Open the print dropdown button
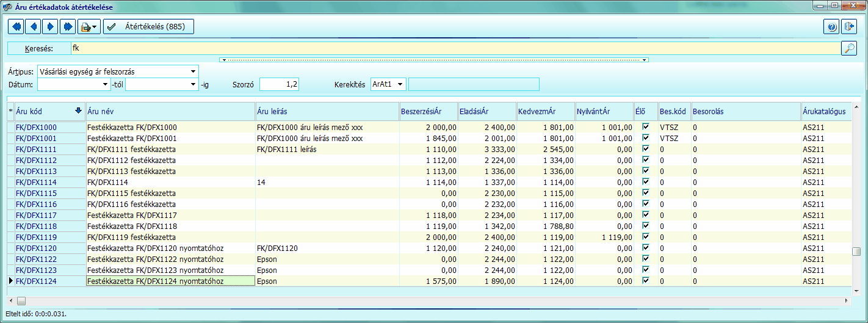 tap(89, 27)
